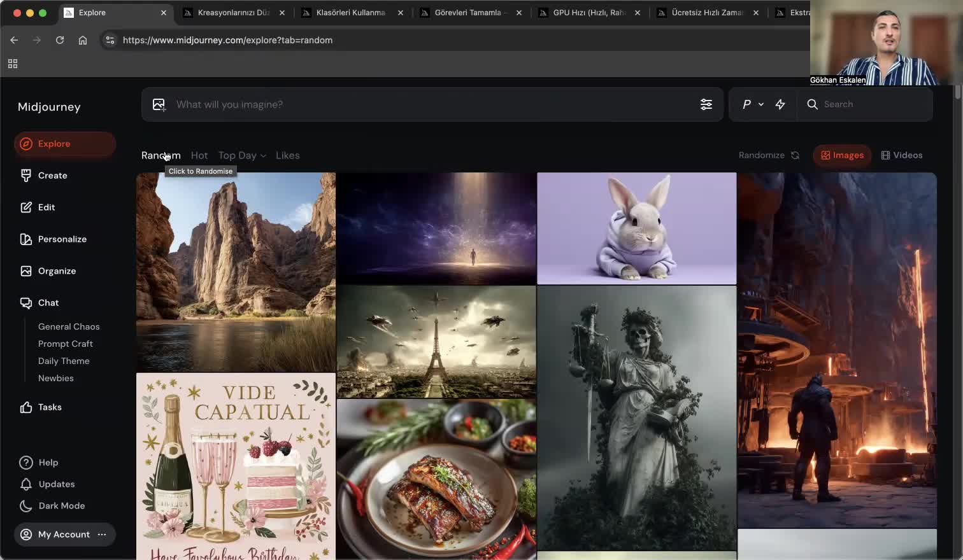Select the Likes tab

pyautogui.click(x=287, y=155)
